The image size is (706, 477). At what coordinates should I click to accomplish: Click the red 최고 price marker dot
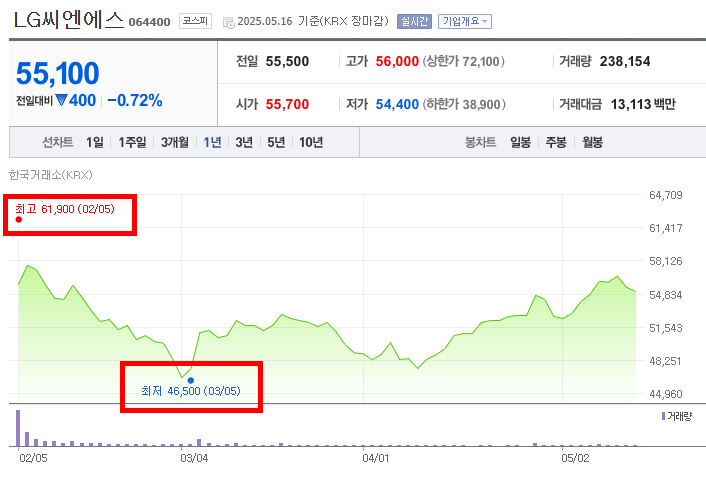pos(18,219)
